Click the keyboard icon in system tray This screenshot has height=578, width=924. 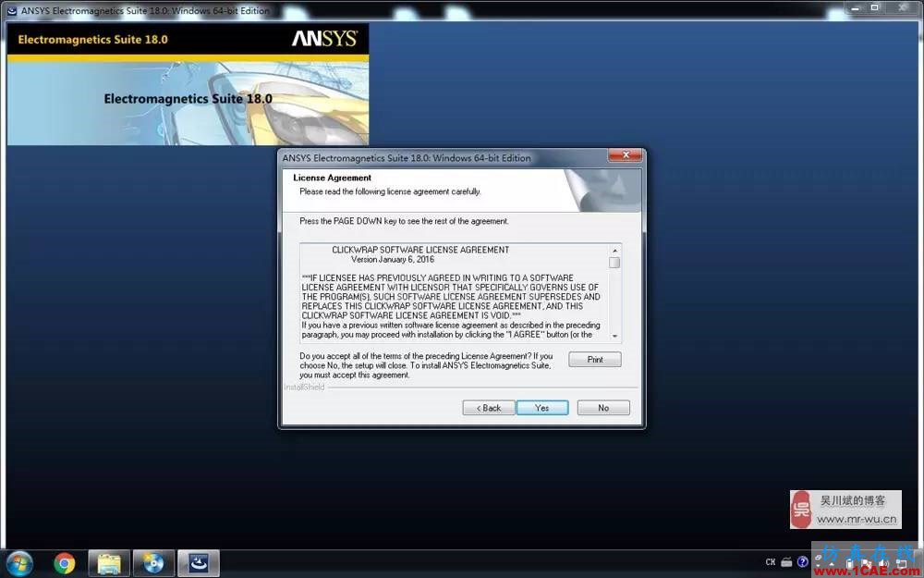786,562
